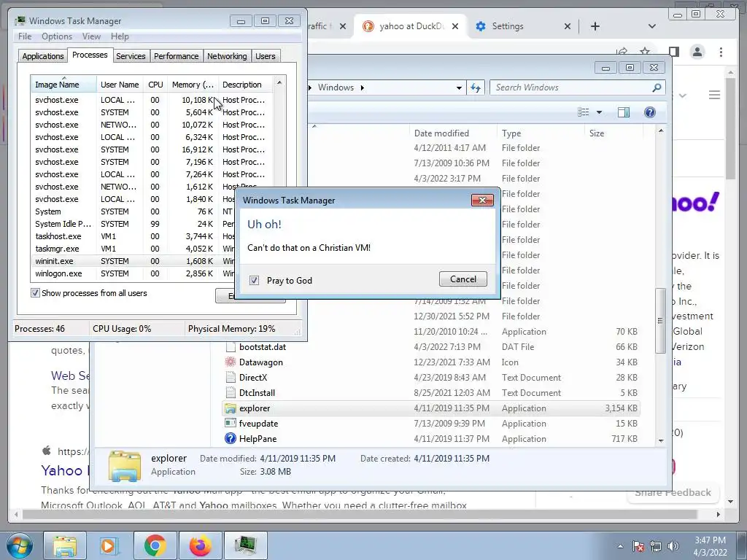
Task: Click the Explorer file list scrollbar thumb
Action: click(x=660, y=321)
